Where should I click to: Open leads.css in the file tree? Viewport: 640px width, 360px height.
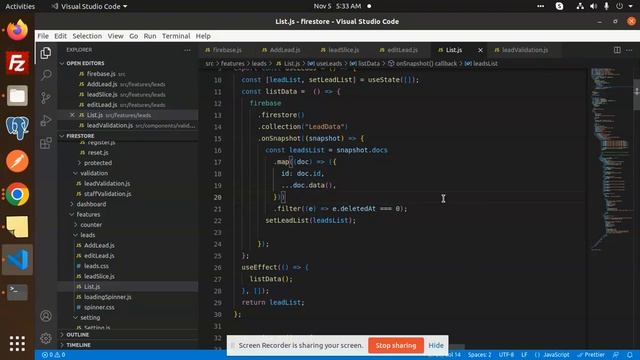pos(96,266)
